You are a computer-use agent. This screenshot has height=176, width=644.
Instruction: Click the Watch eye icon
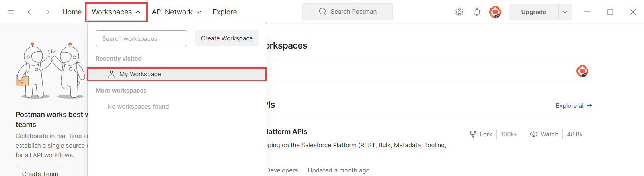(x=534, y=134)
